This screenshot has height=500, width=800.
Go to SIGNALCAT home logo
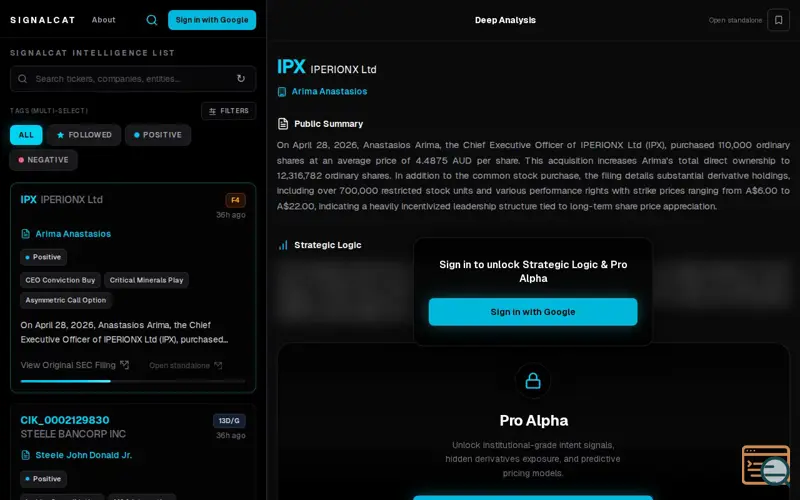point(43,20)
